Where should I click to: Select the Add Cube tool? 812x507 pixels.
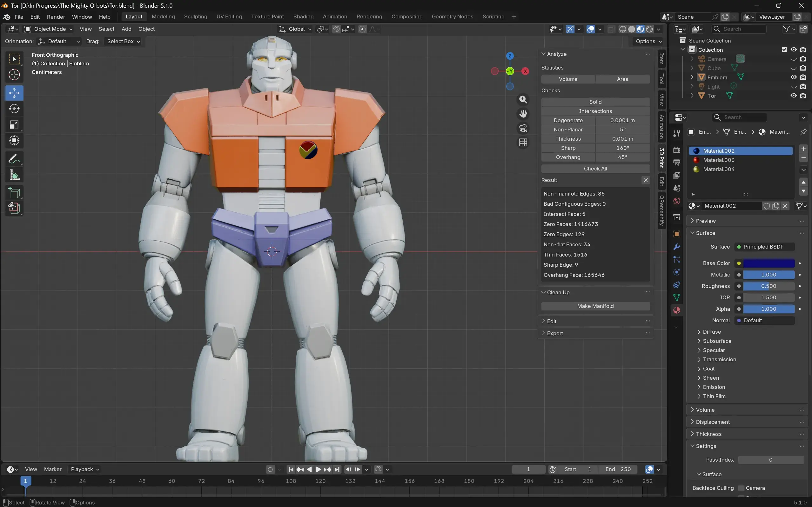pyautogui.click(x=14, y=193)
